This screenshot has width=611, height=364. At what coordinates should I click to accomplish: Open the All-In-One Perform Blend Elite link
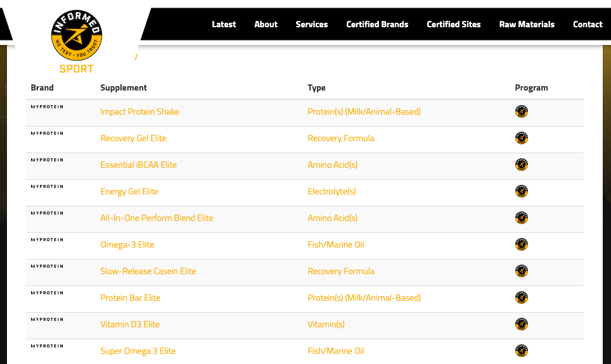(x=157, y=218)
